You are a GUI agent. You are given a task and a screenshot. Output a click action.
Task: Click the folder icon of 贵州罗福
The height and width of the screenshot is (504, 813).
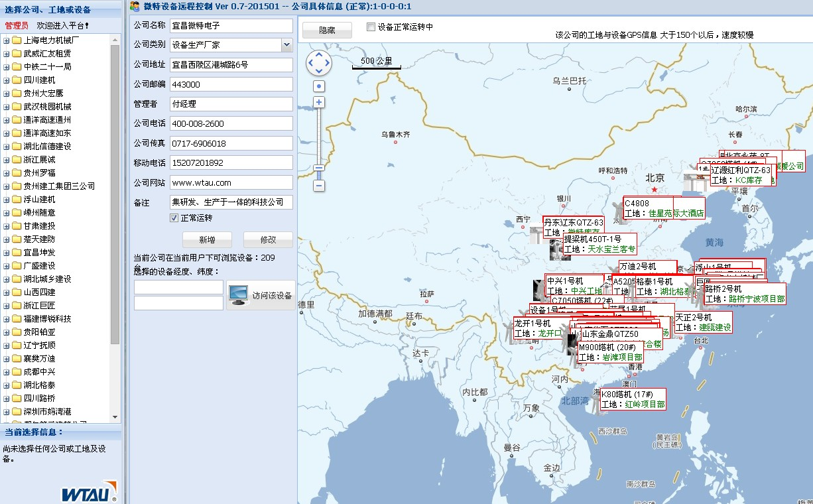pos(17,173)
